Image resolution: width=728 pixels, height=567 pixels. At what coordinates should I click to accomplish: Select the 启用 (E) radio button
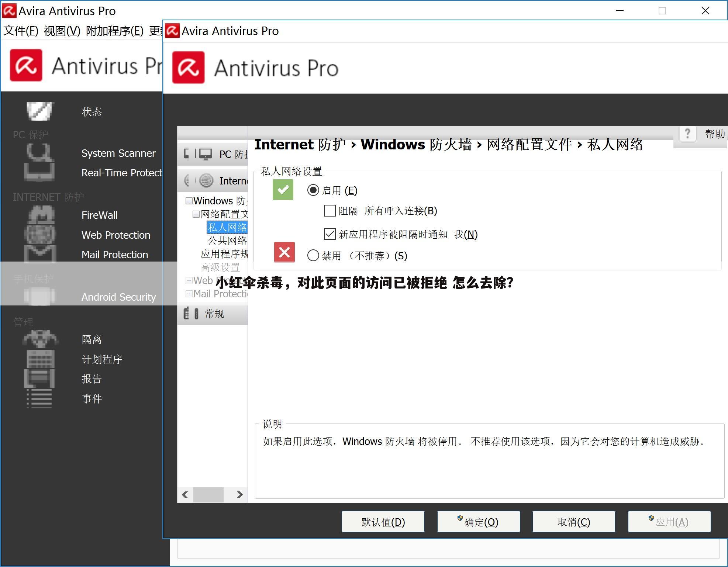click(x=313, y=190)
